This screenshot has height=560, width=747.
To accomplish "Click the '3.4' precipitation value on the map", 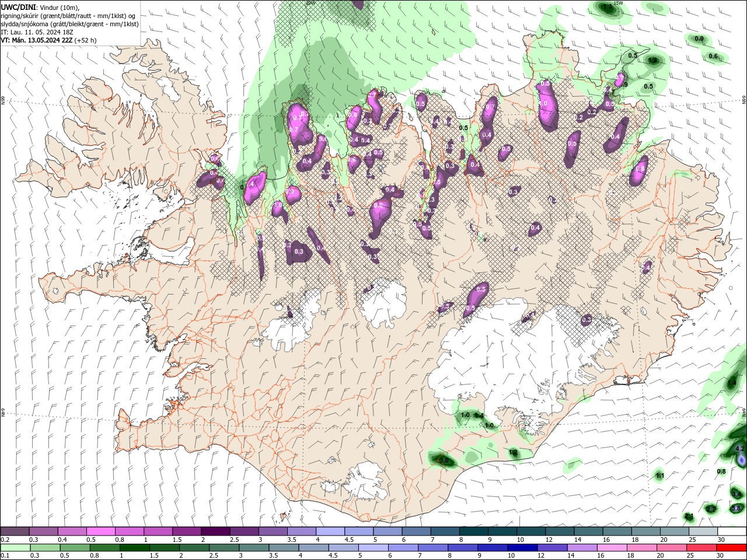I will (x=736, y=494).
